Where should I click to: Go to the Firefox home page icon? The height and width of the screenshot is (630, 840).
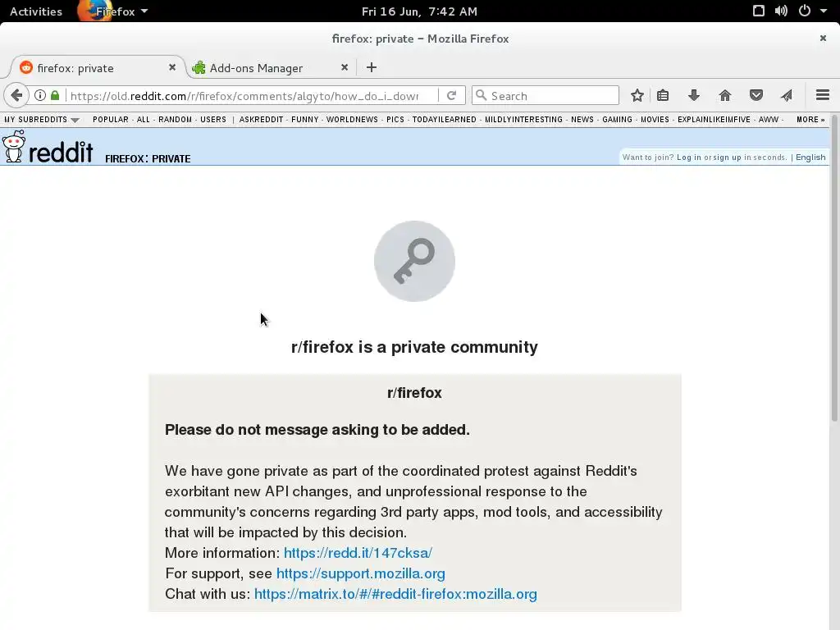(725, 95)
